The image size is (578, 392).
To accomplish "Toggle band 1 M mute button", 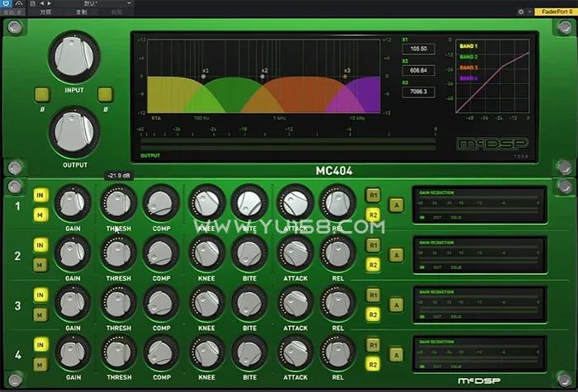I will pos(40,215).
